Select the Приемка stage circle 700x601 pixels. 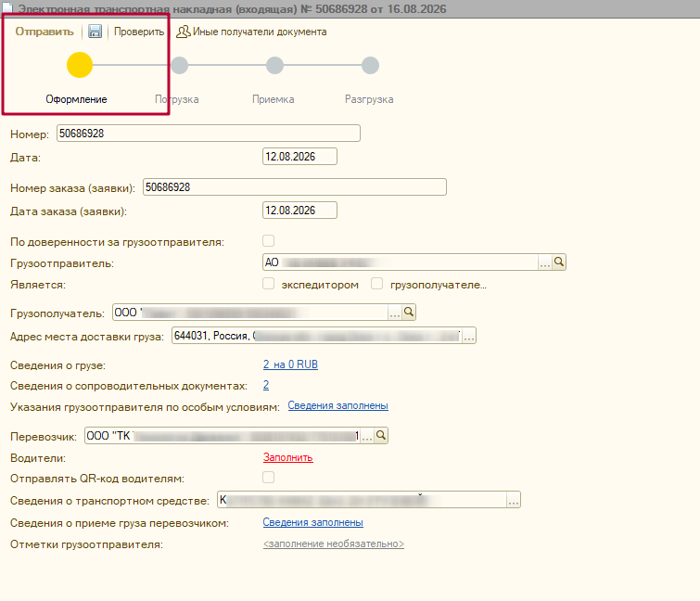coord(274,65)
